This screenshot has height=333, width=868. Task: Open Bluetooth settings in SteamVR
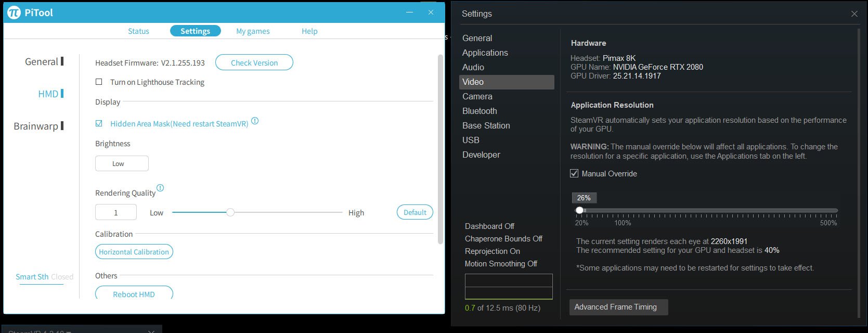pos(480,111)
